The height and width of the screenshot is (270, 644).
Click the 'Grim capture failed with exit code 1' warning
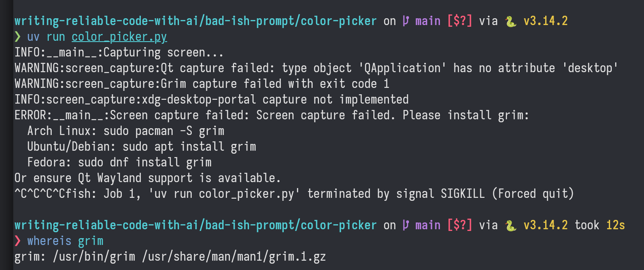click(x=202, y=84)
